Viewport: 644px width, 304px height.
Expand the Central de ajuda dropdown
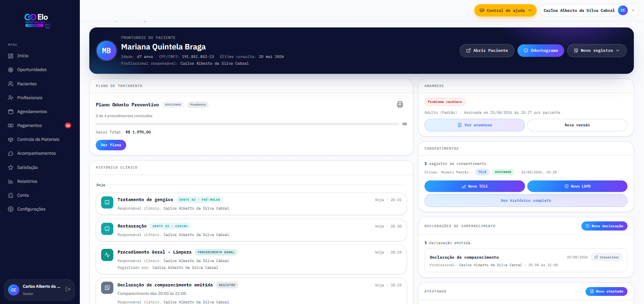click(x=505, y=10)
